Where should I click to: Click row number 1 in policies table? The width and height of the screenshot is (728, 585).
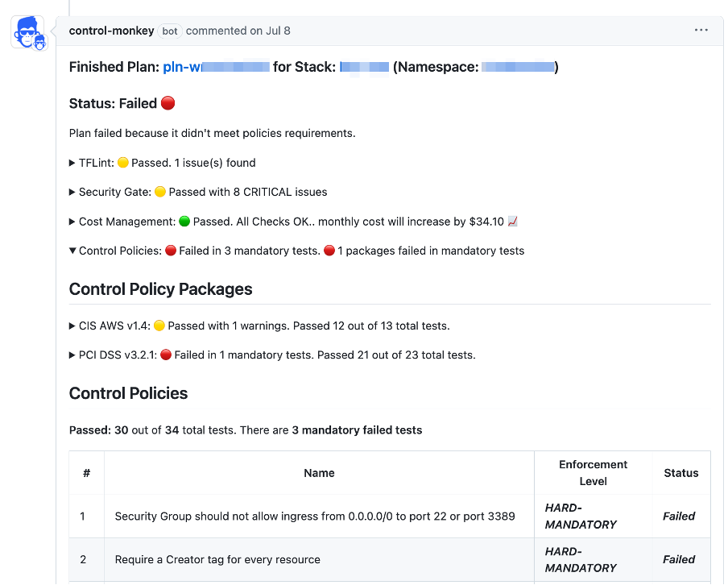pyautogui.click(x=82, y=517)
